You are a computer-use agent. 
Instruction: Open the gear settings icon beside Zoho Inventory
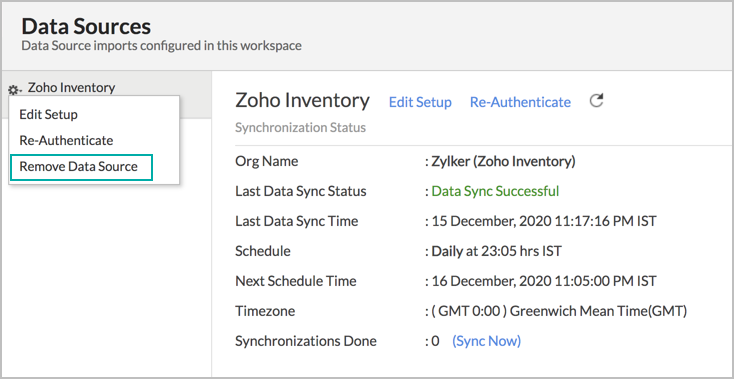pyautogui.click(x=15, y=89)
